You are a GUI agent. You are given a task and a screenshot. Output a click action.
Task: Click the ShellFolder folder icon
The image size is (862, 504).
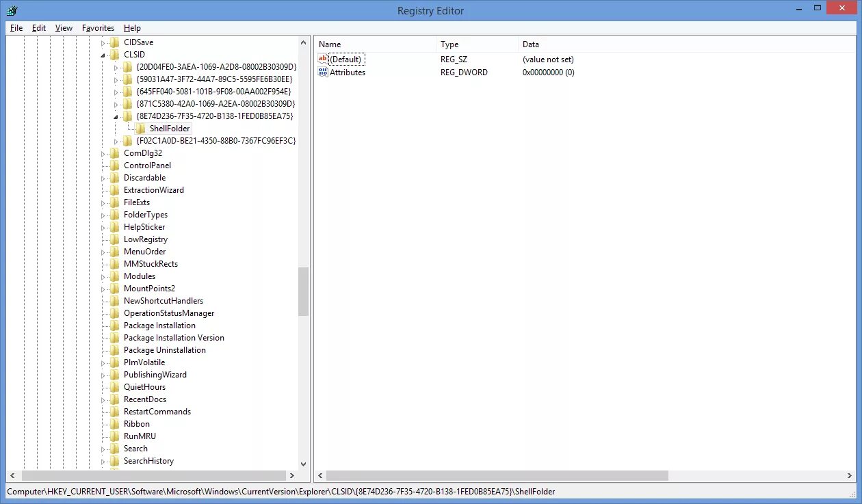[140, 129]
